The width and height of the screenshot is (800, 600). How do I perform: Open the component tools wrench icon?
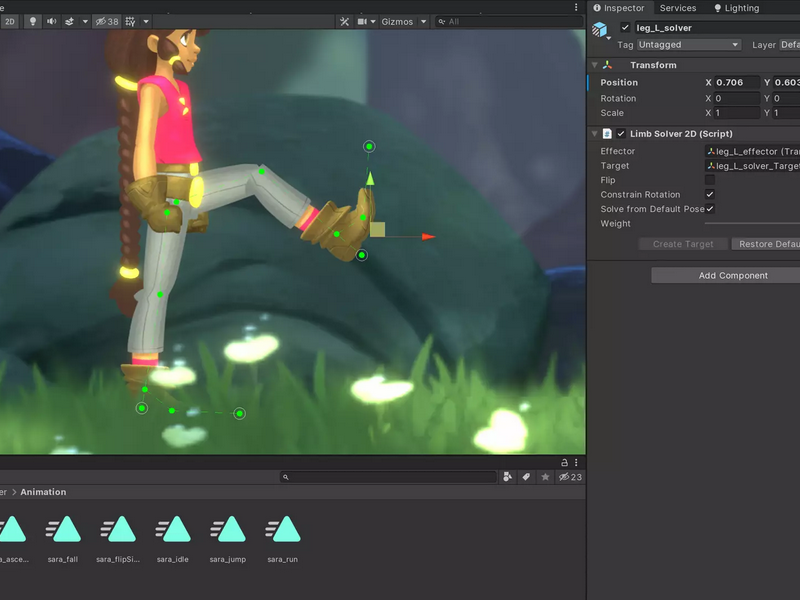(x=344, y=21)
